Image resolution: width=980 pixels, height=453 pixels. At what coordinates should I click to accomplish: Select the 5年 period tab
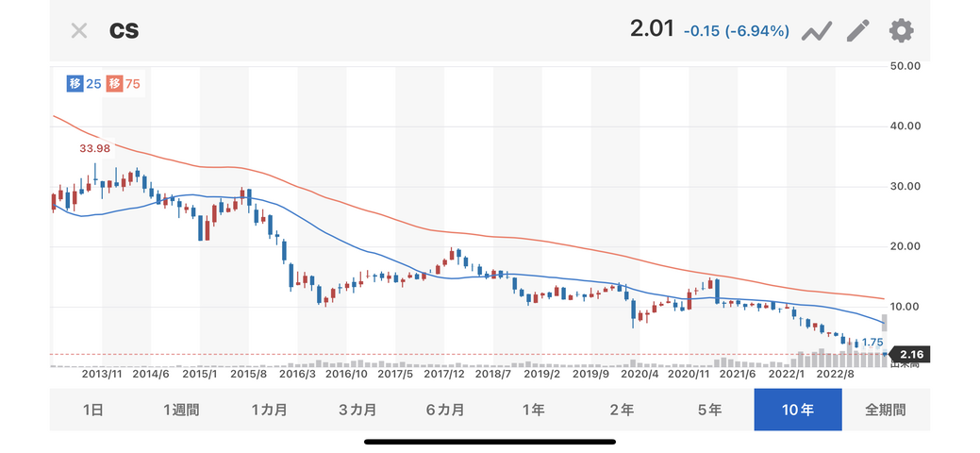click(x=710, y=410)
